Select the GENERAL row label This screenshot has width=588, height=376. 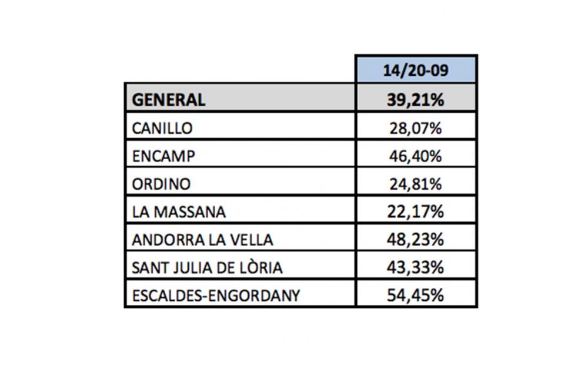coord(169,99)
